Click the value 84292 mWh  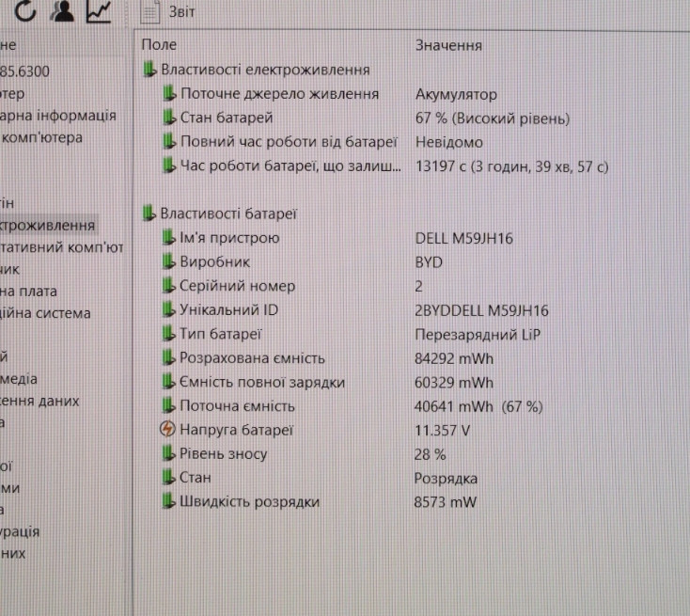coord(454,358)
